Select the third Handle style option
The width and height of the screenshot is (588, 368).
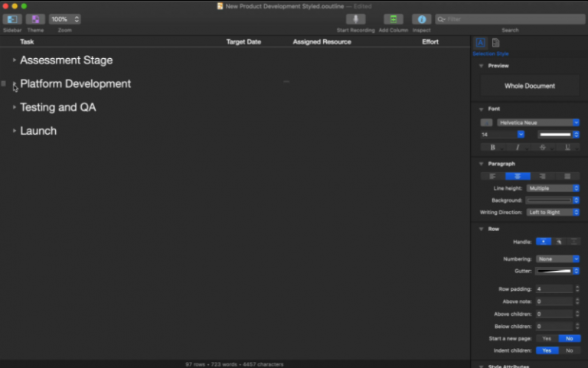(x=573, y=242)
